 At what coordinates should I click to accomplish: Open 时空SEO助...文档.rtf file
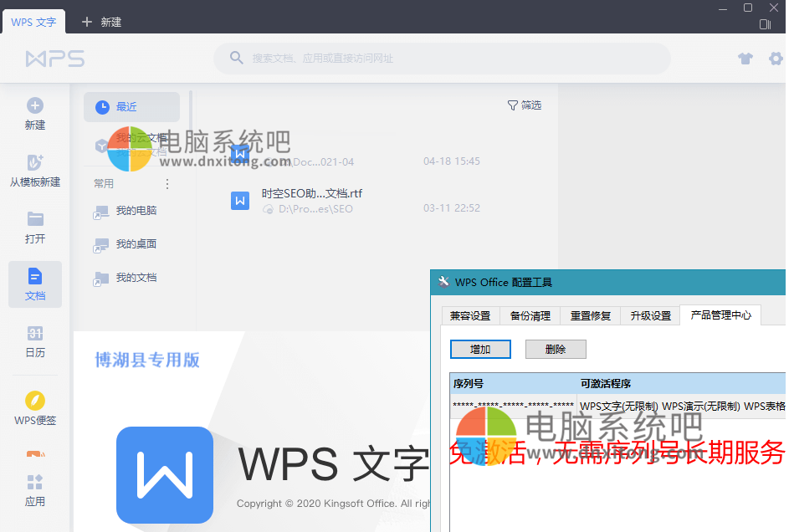click(312, 193)
